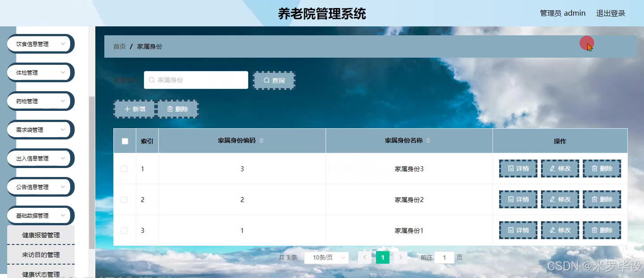Click 家属身份 breadcrumb text
644x278 pixels.
[149, 46]
